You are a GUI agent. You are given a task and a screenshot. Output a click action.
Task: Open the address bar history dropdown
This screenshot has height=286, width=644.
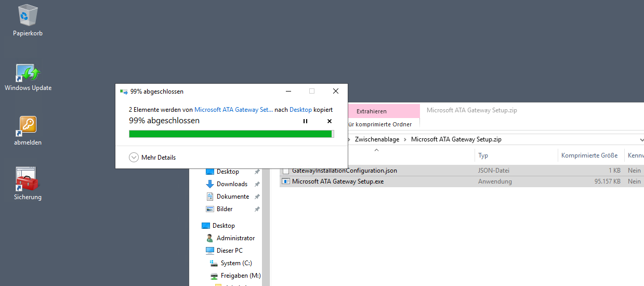(641, 140)
